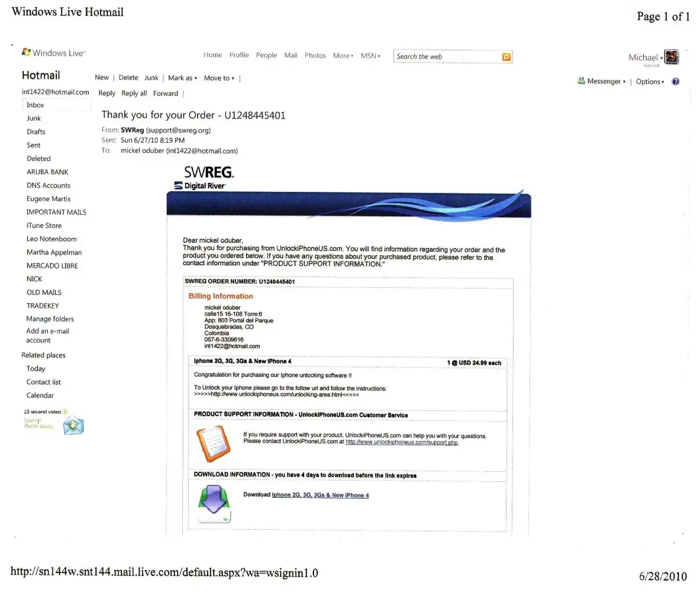Click the unlocking-area.html URL text
This screenshot has height=592, width=700.
pyautogui.click(x=276, y=394)
